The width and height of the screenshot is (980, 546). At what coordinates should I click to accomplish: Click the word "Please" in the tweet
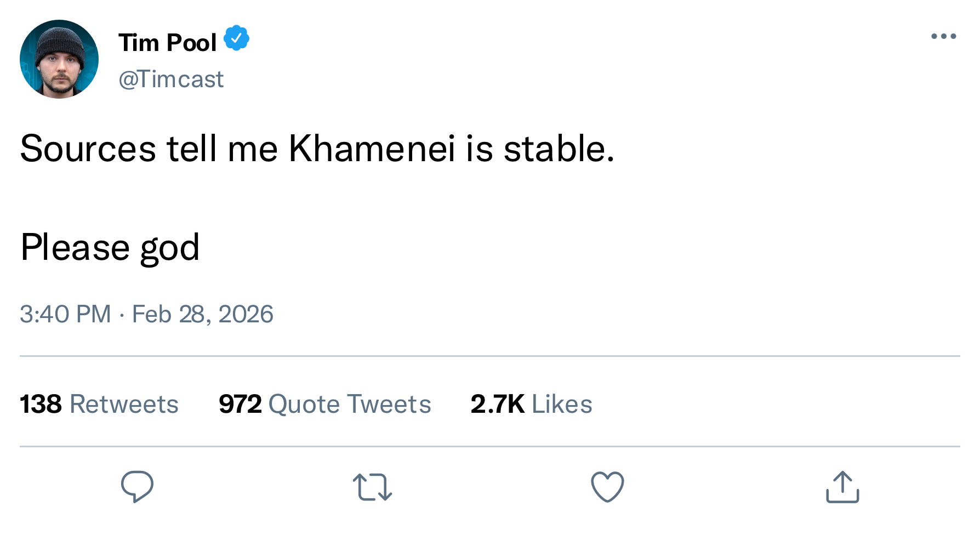click(x=75, y=247)
